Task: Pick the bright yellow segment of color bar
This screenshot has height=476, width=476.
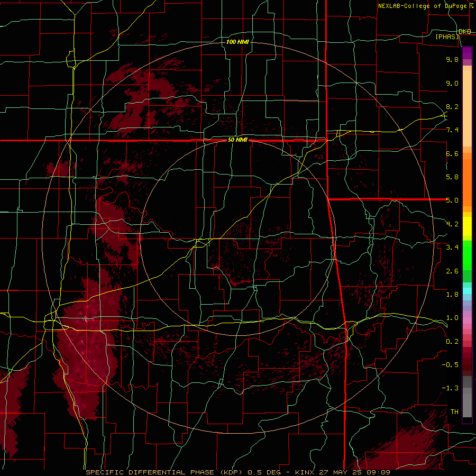Action: point(467,226)
